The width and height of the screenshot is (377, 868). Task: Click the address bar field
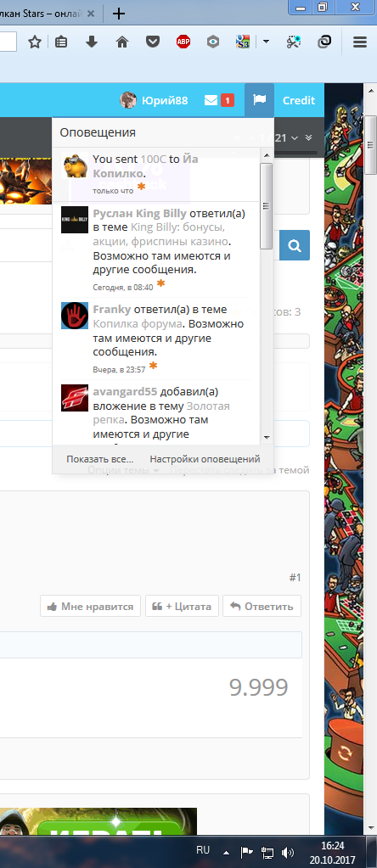[x=8, y=42]
